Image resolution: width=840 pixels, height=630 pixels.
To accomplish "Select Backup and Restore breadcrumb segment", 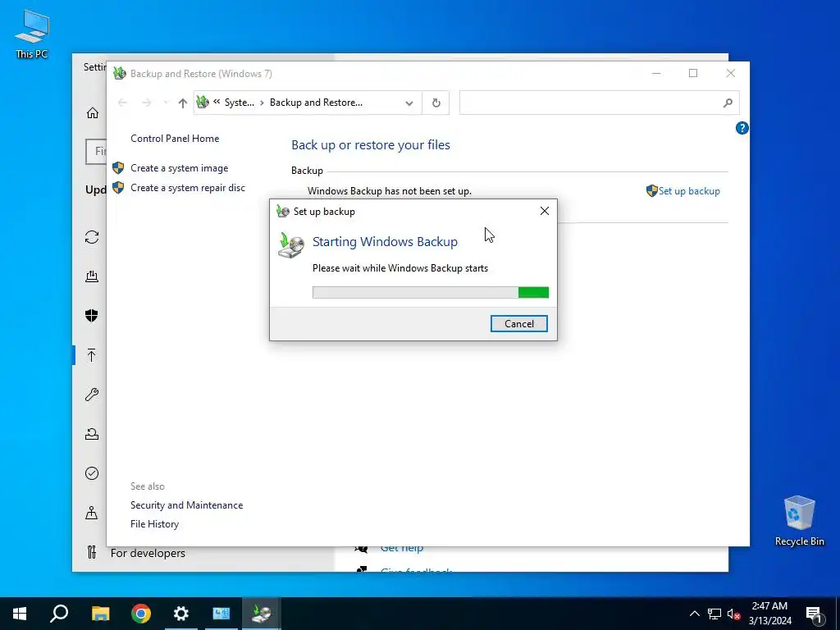I will (x=316, y=103).
